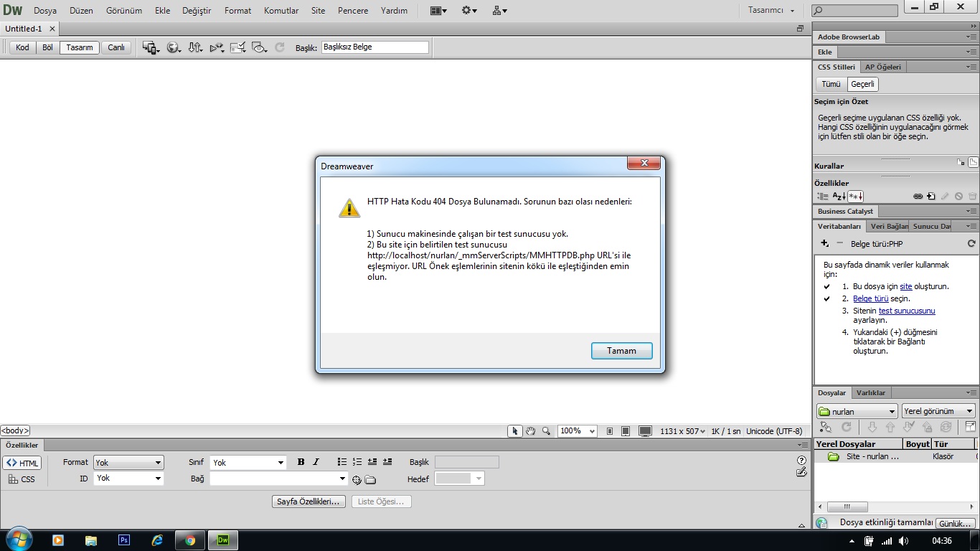Expand the 100% zoom level dropdown

578,431
